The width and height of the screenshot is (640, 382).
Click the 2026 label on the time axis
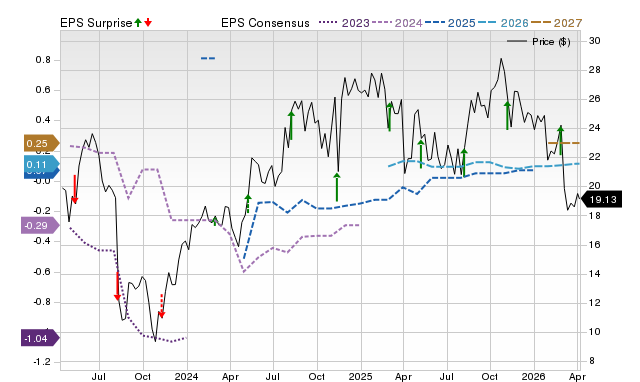tap(533, 376)
